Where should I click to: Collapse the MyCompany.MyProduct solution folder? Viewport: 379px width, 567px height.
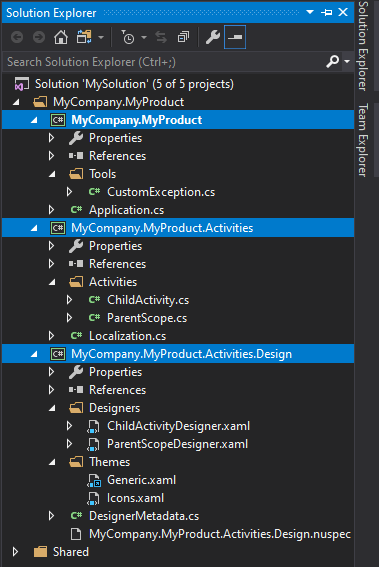tap(16, 102)
